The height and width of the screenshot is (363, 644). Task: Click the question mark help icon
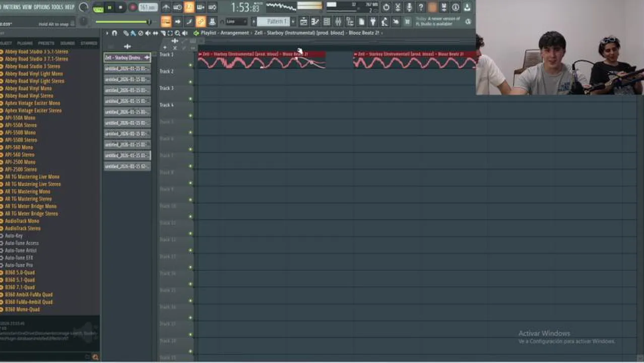coord(421,7)
